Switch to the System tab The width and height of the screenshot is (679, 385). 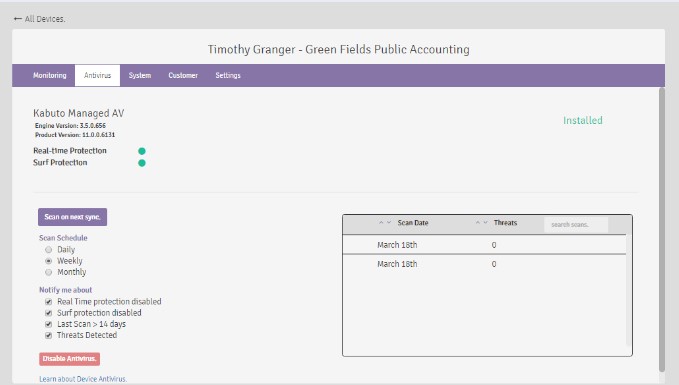coord(140,75)
